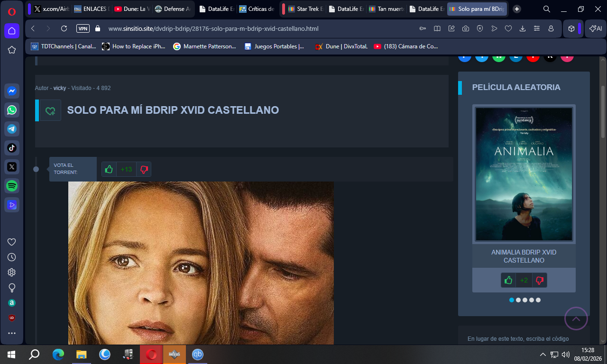The height and width of the screenshot is (364, 607).
Task: Launch Spotify sidebar panel
Action: [12, 186]
